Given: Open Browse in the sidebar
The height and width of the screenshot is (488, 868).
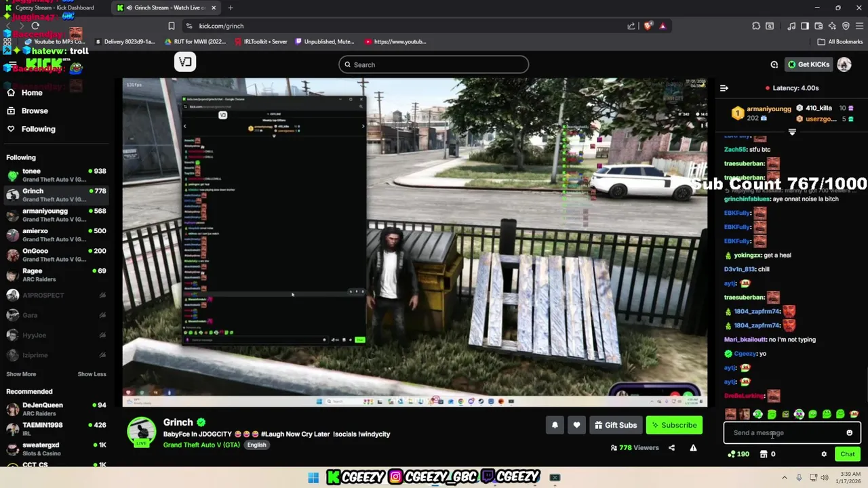Looking at the screenshot, I should pyautogui.click(x=35, y=110).
